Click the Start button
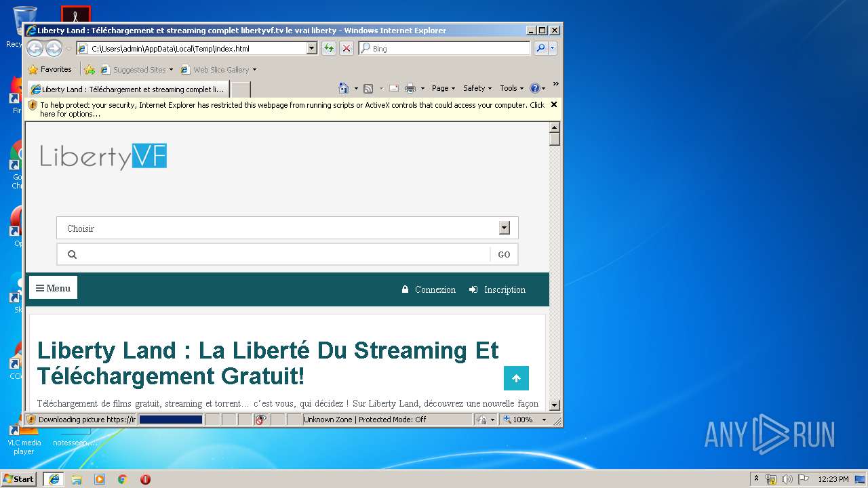Image resolution: width=868 pixels, height=488 pixels. (x=18, y=479)
